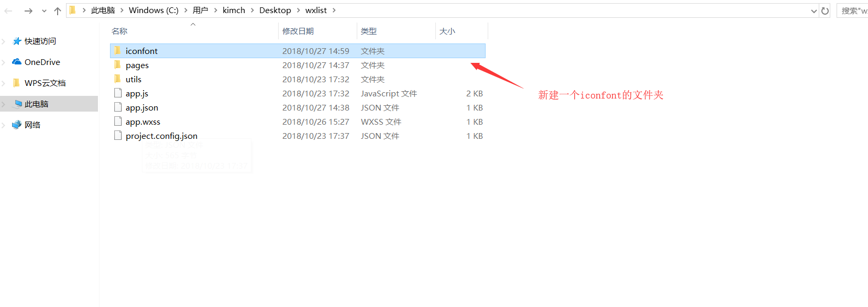The height and width of the screenshot is (307, 868).
Task: Select 网络 in navigation pane
Action: [32, 125]
